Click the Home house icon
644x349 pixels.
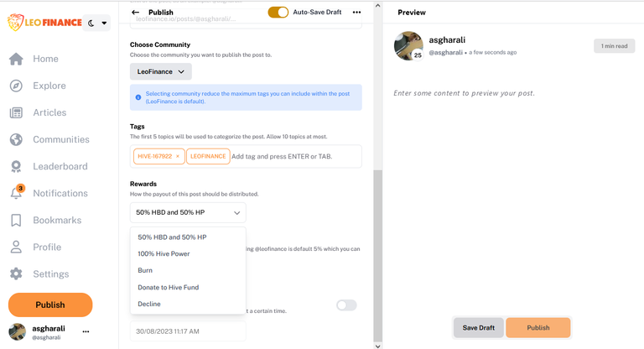(x=16, y=59)
